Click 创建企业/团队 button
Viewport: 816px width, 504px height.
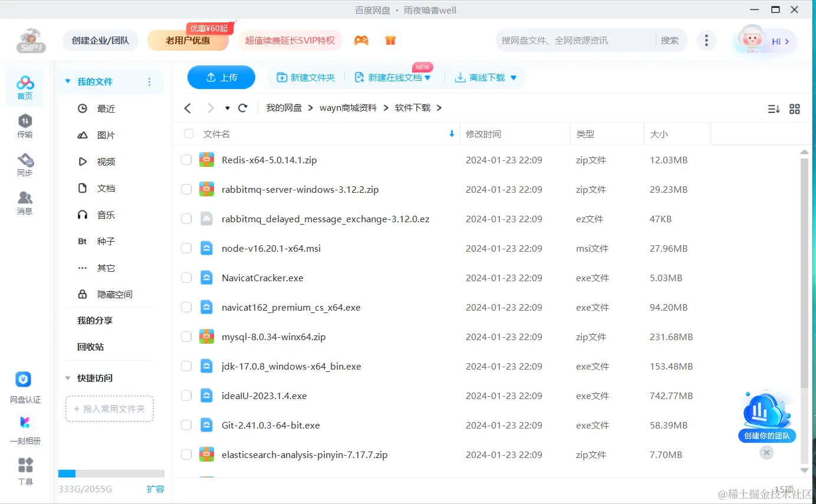100,41
